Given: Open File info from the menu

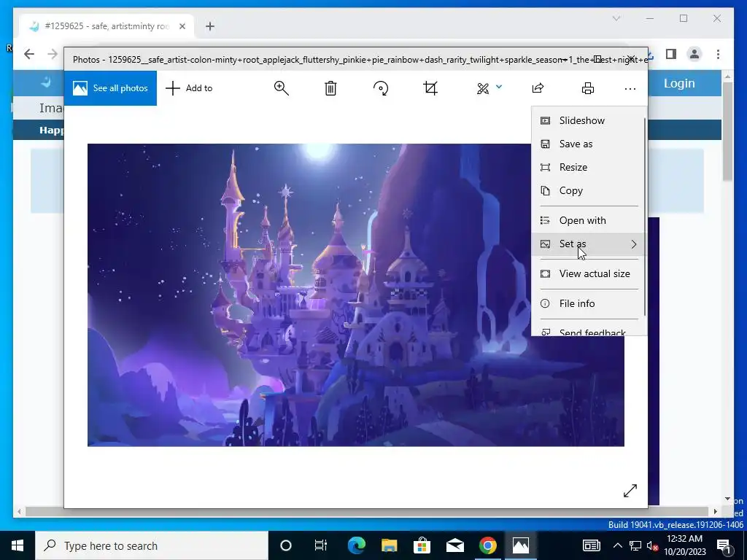Looking at the screenshot, I should 589,303.
